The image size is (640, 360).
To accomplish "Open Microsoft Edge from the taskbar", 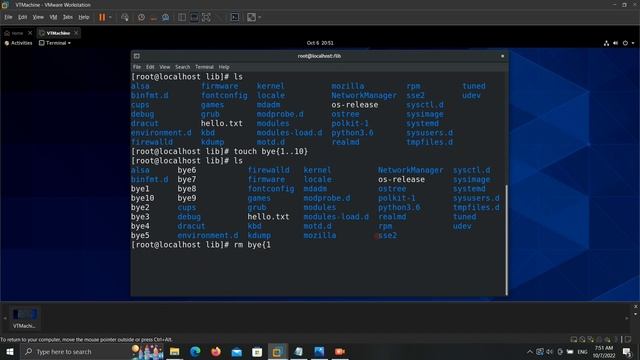I will click(x=195, y=352).
